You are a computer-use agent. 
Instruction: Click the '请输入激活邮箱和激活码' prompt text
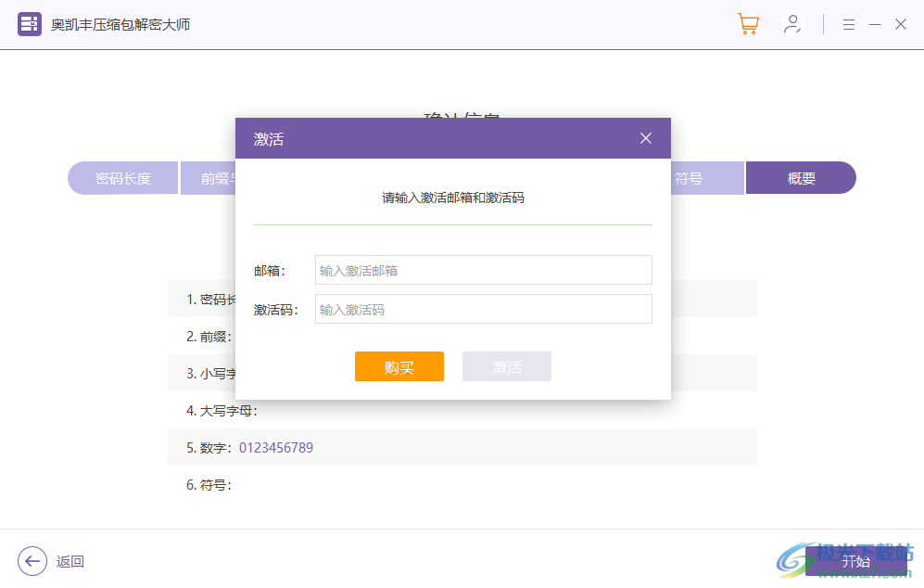[x=452, y=198]
